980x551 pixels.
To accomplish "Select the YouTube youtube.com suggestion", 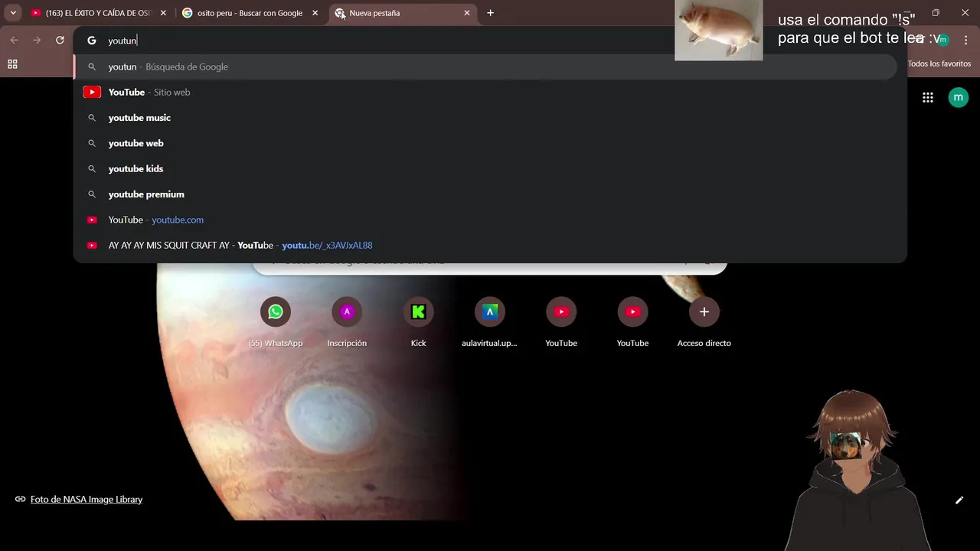I will pyautogui.click(x=485, y=220).
